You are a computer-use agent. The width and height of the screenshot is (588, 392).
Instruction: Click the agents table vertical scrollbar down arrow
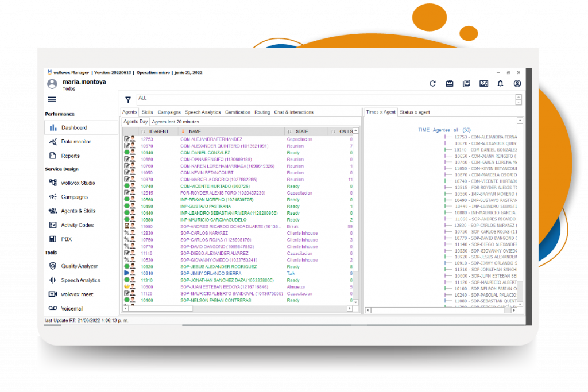[x=356, y=302]
